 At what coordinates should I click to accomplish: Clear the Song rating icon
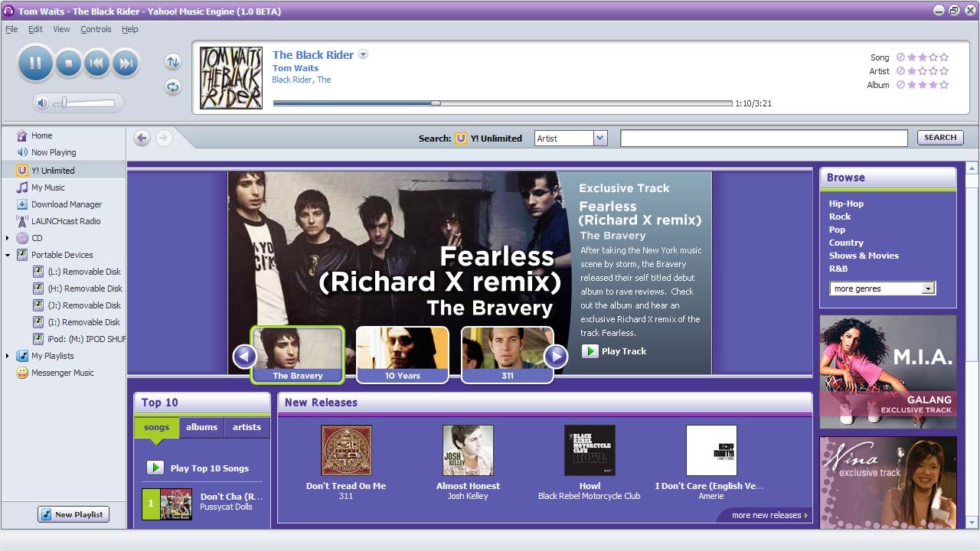tap(900, 57)
